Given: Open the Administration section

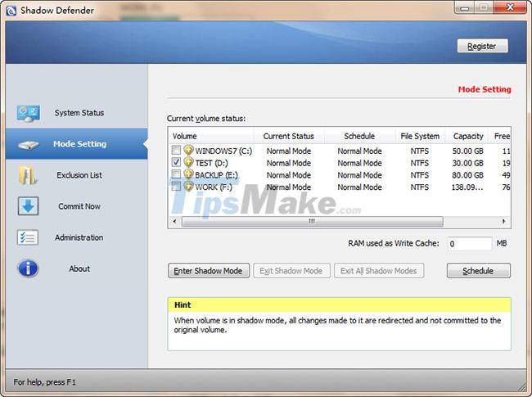Looking at the screenshot, I should pos(77,237).
